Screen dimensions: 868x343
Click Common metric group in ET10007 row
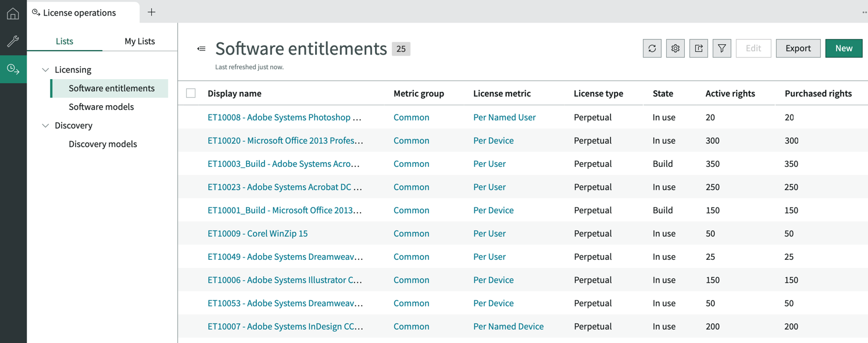tap(412, 327)
